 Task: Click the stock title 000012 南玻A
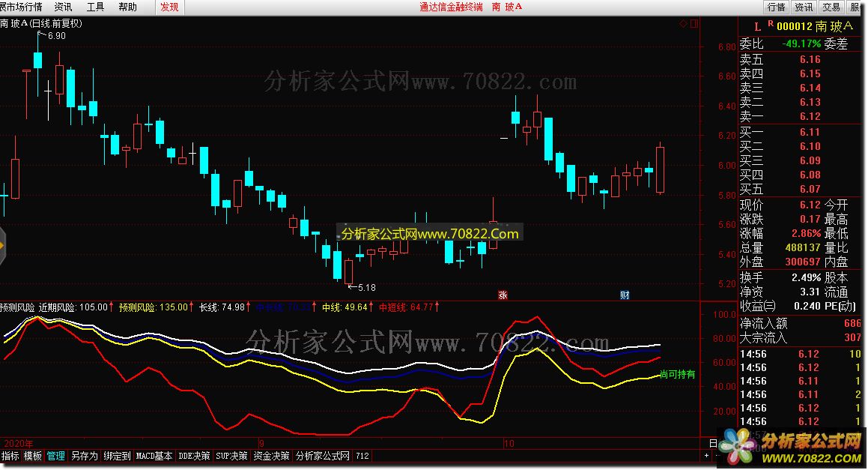815,26
